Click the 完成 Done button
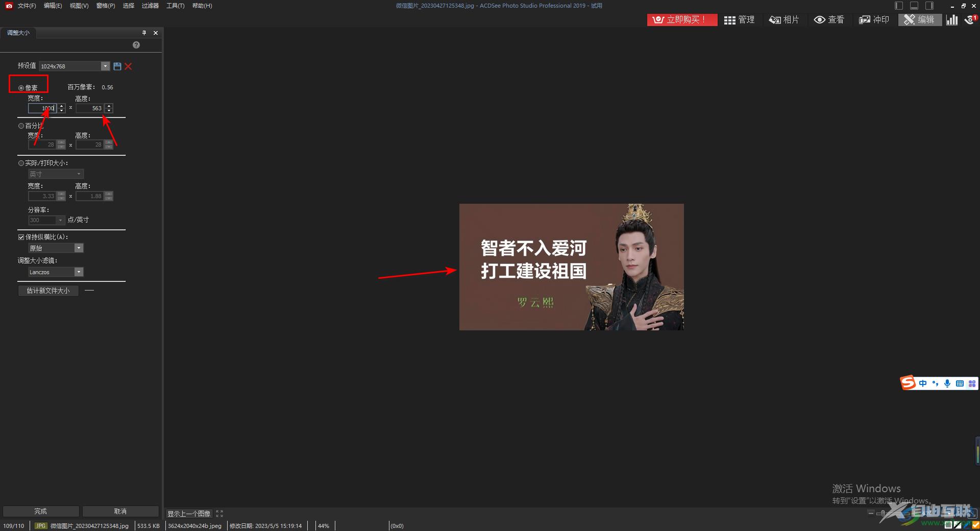Viewport: 980px width, 531px height. [x=41, y=511]
